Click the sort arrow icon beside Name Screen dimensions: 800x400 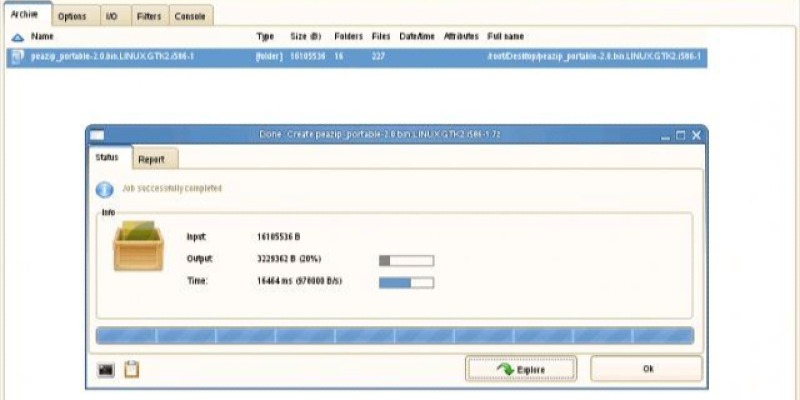pos(17,37)
